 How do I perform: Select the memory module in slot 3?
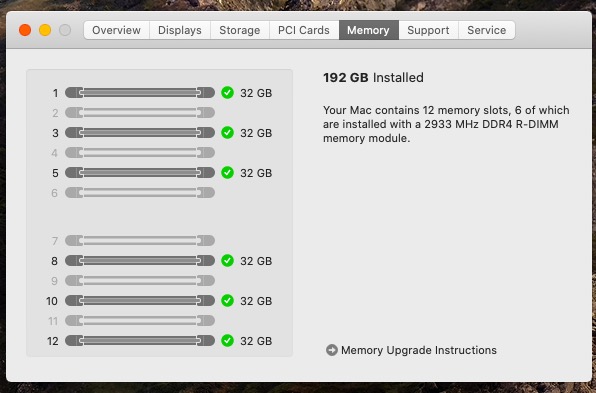pyautogui.click(x=140, y=133)
